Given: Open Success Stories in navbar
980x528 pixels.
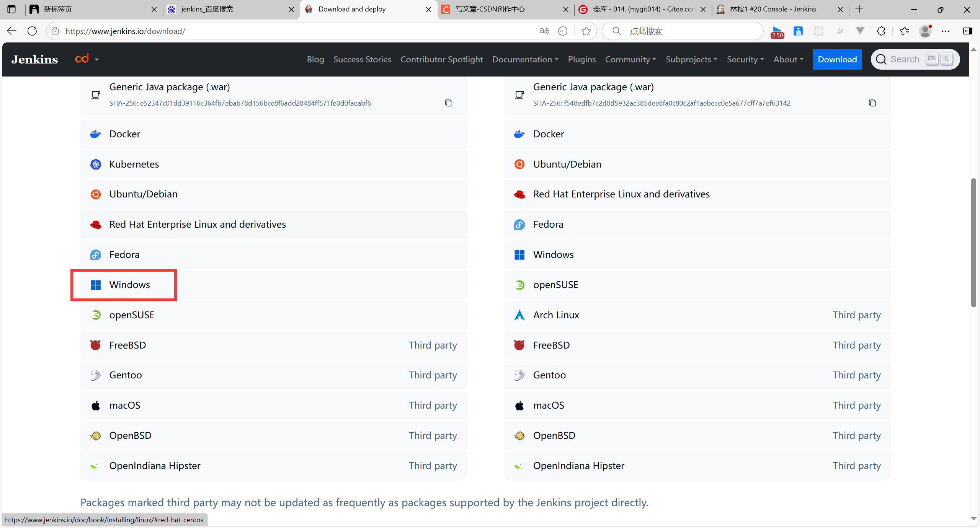Looking at the screenshot, I should click(362, 59).
